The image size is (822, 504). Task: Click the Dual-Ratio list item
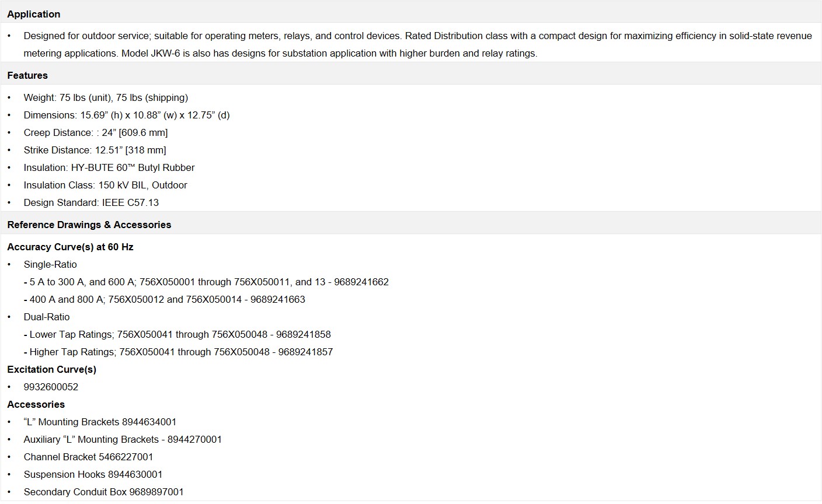[x=47, y=317]
